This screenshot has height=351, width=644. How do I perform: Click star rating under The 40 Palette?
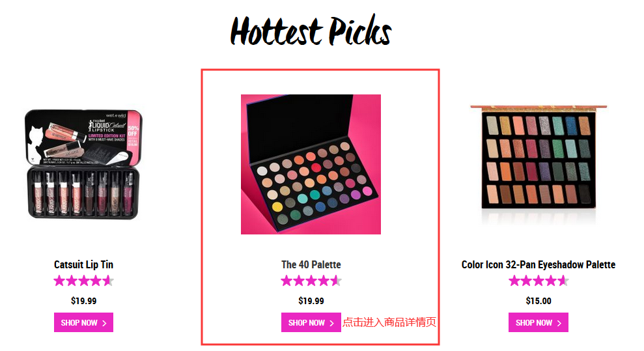coord(311,281)
